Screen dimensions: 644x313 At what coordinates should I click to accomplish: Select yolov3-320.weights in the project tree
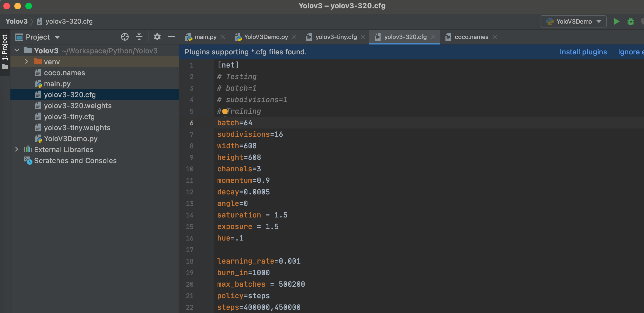pos(78,106)
